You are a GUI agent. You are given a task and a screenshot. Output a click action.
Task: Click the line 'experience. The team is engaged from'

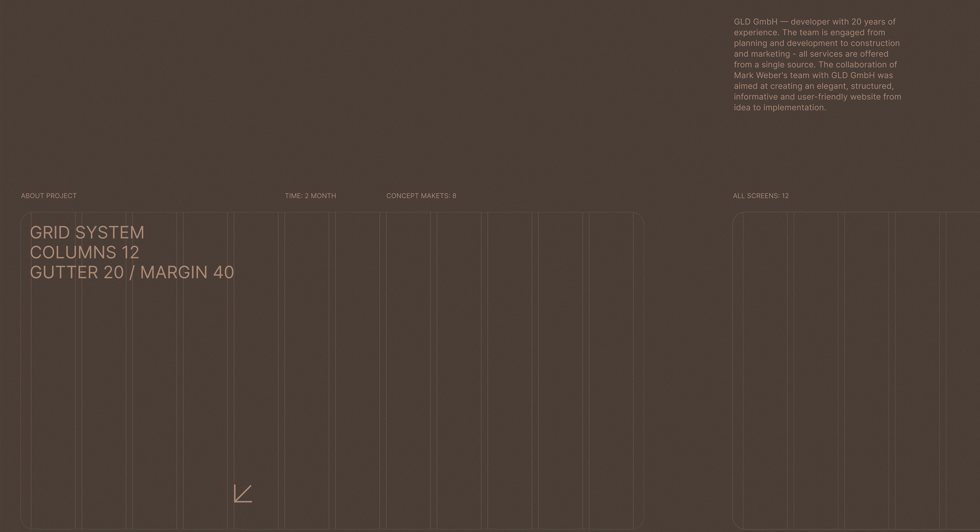[809, 32]
